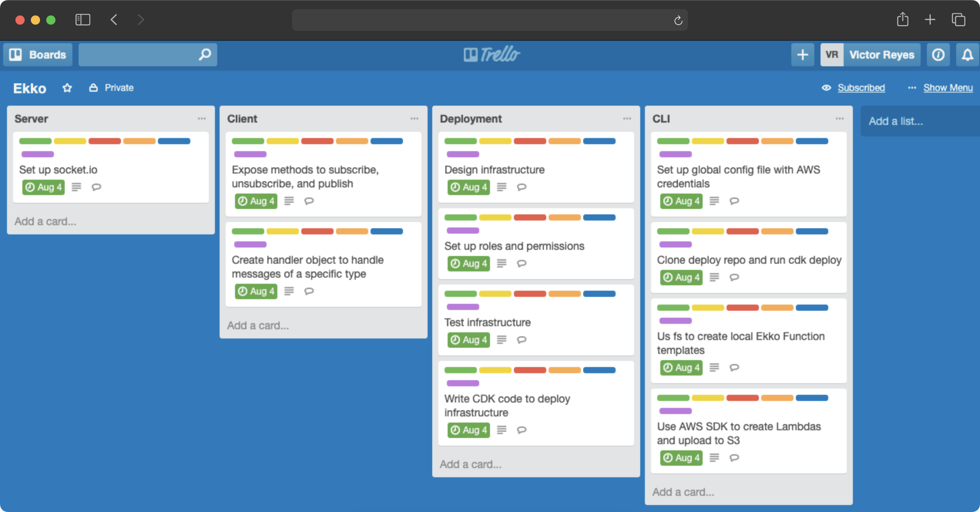Click description icon on Design infrastructure card
This screenshot has width=980, height=512.
pos(502,187)
